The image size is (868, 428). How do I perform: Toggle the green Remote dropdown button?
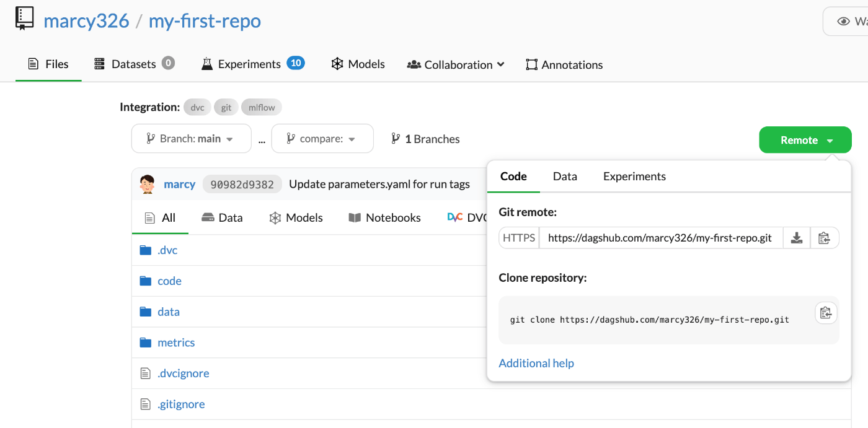805,140
